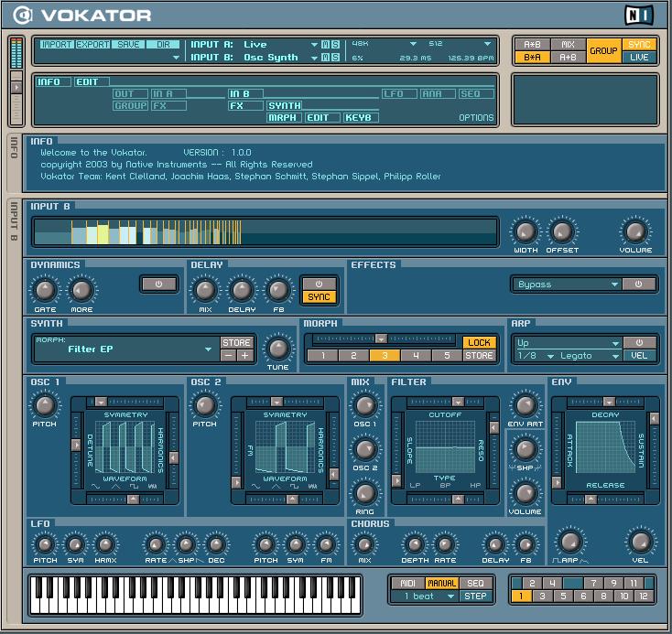
Task: Enable the top-right SYNC mode
Action: (639, 45)
